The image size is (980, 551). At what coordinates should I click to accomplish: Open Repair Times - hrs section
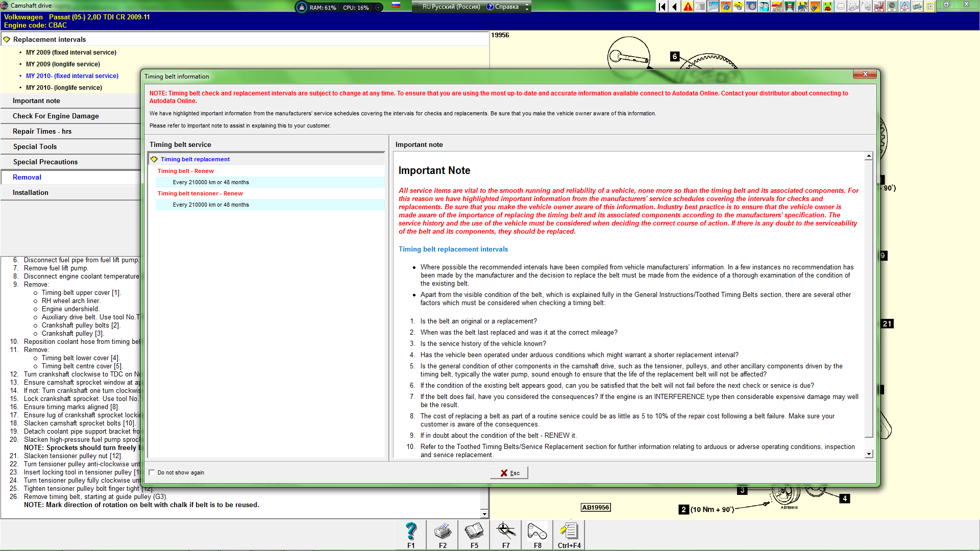point(71,131)
